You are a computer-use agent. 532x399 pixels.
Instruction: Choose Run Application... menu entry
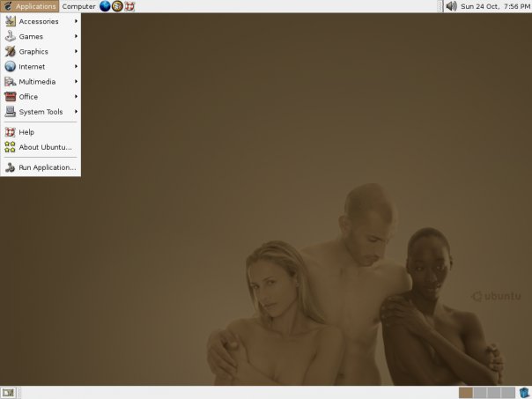(x=46, y=167)
